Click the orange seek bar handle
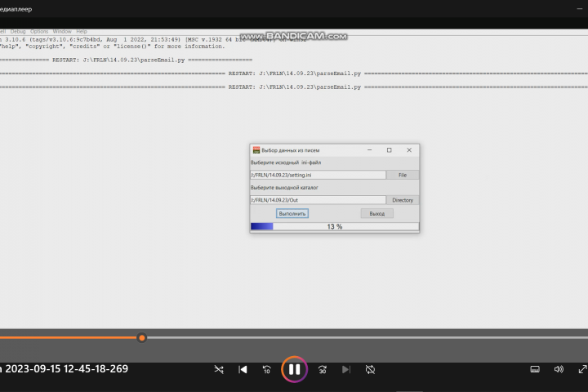Viewport: 588px width, 392px height. tap(142, 337)
